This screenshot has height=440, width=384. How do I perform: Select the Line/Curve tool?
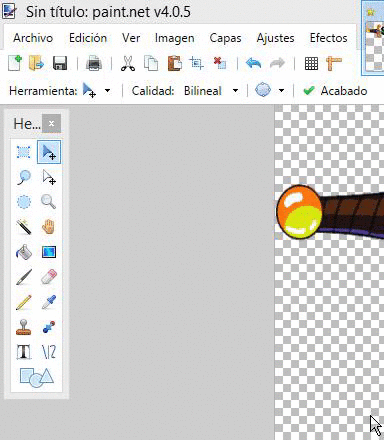coord(49,352)
